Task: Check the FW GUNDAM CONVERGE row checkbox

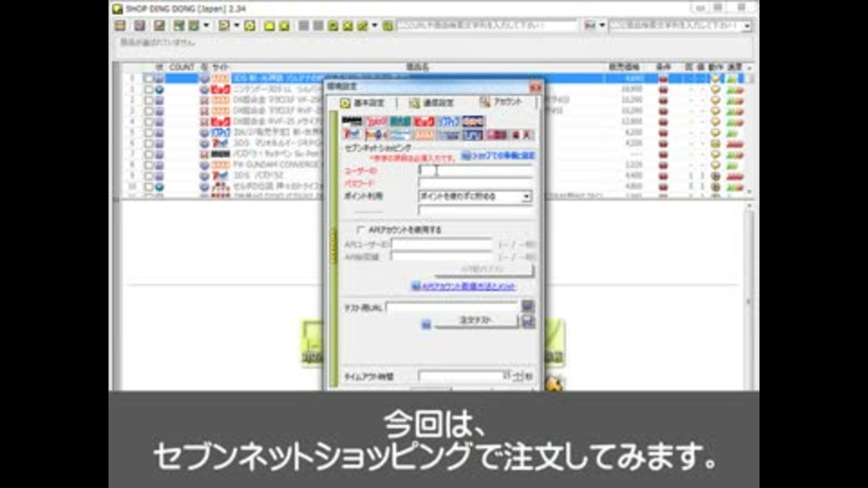Action: [x=148, y=164]
